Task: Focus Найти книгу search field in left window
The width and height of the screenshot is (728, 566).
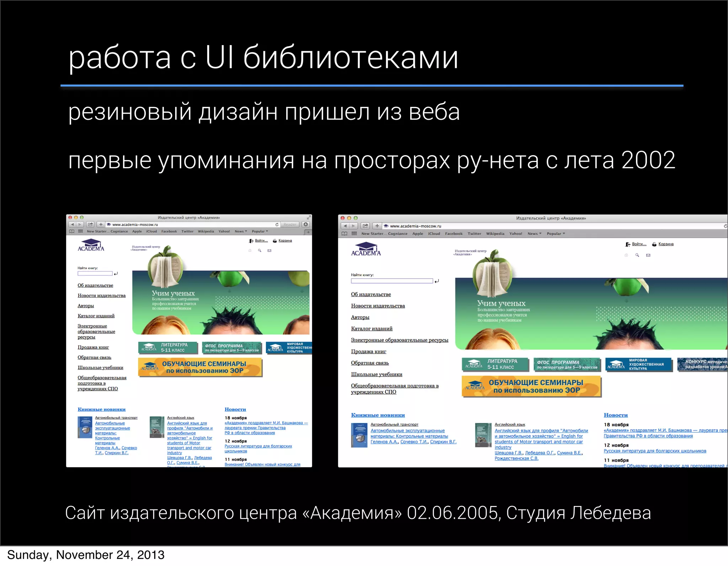Action: pos(95,274)
